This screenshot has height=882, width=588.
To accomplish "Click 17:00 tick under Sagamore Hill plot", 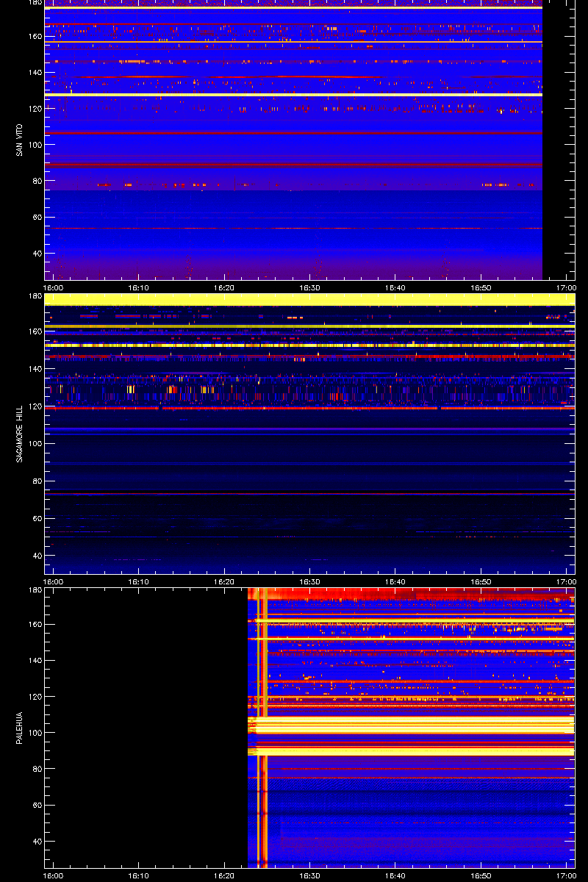I will (x=566, y=581).
